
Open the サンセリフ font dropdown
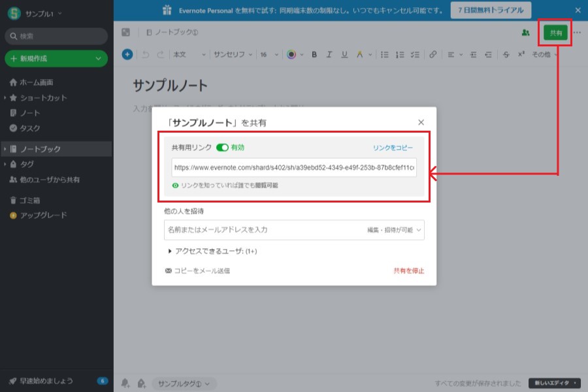(x=233, y=55)
